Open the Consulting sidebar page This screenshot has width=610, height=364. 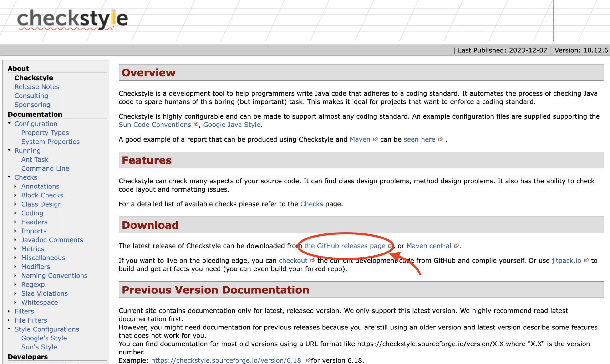[31, 96]
